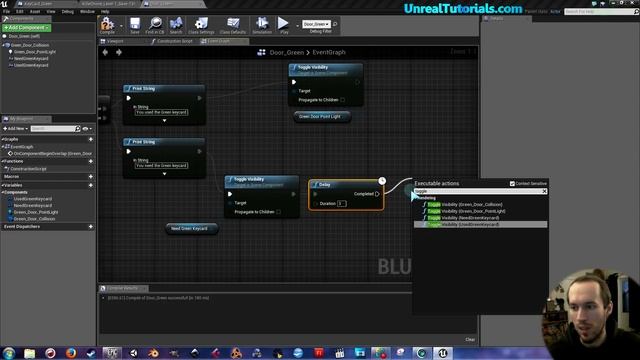Toggle Propagate to Children on upper Toggle Visibility node
The image size is (640, 360).
point(342,100)
